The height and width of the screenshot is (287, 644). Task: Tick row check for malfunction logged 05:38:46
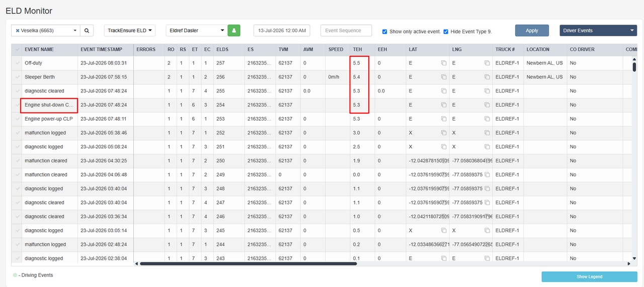pyautogui.click(x=18, y=133)
